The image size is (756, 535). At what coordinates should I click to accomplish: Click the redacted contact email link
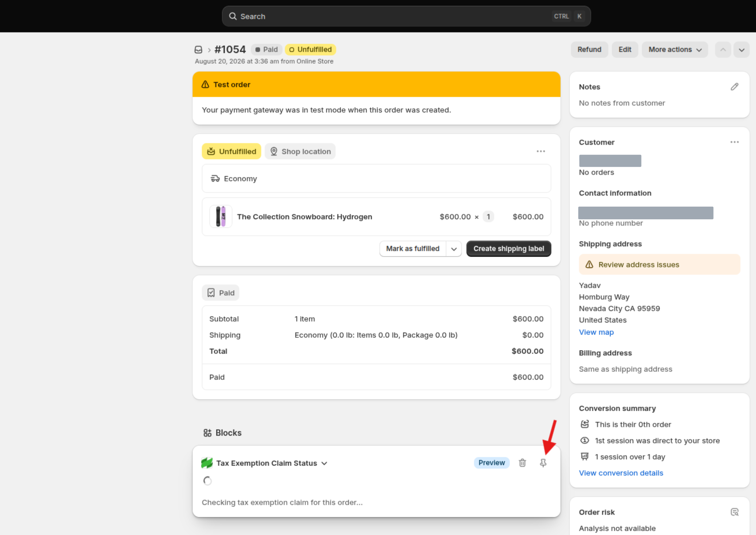(645, 213)
